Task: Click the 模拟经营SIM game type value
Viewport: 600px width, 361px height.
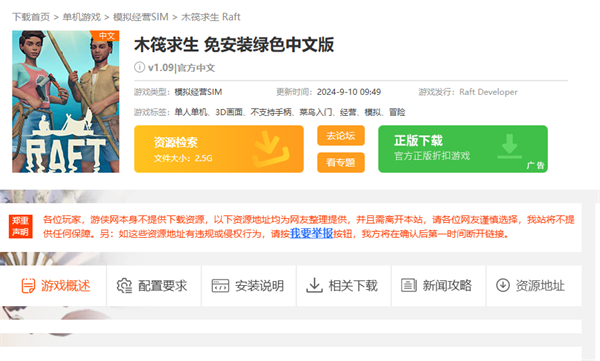Action: 198,92
